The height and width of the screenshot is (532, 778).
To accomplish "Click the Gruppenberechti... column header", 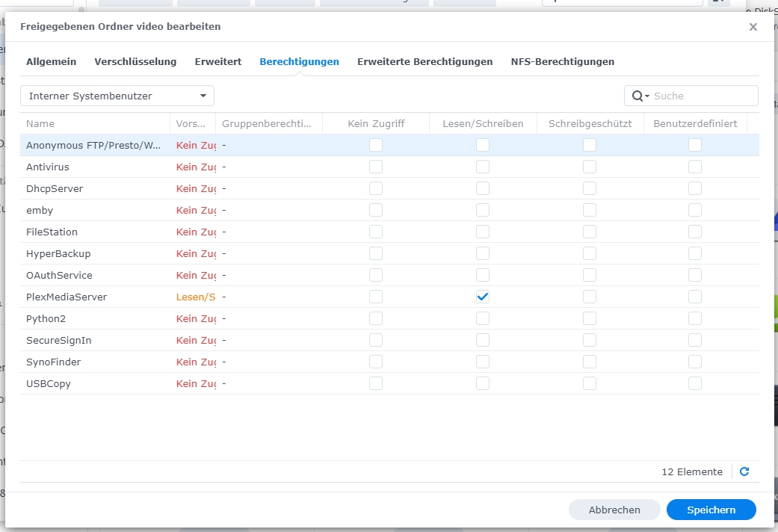I will pyautogui.click(x=269, y=123).
